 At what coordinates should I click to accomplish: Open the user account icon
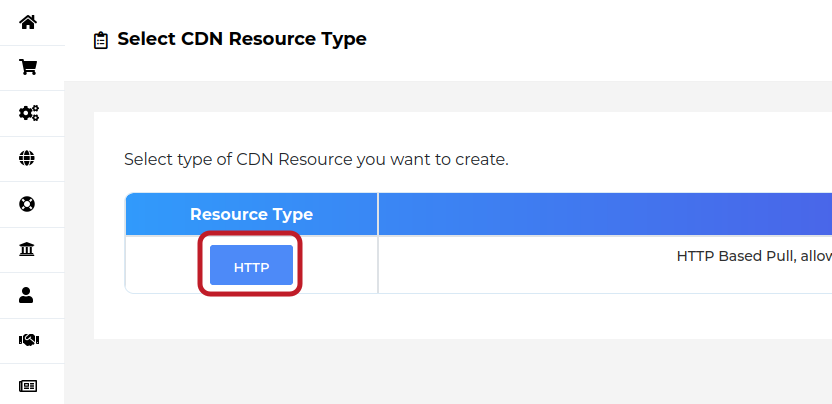pyautogui.click(x=26, y=295)
